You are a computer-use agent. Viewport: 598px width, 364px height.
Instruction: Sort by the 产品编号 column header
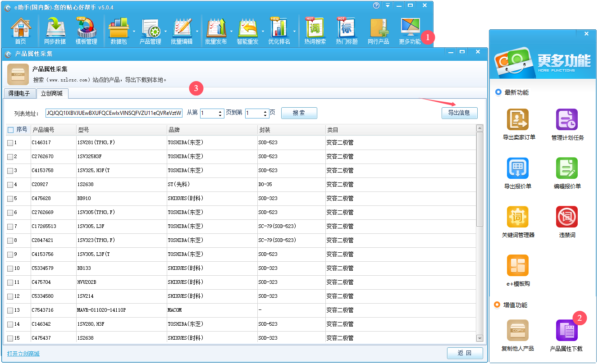(54, 130)
